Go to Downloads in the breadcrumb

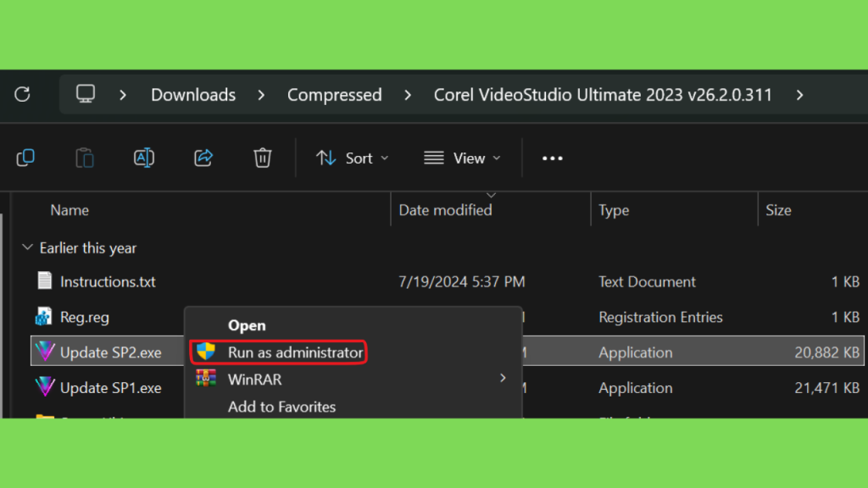193,95
